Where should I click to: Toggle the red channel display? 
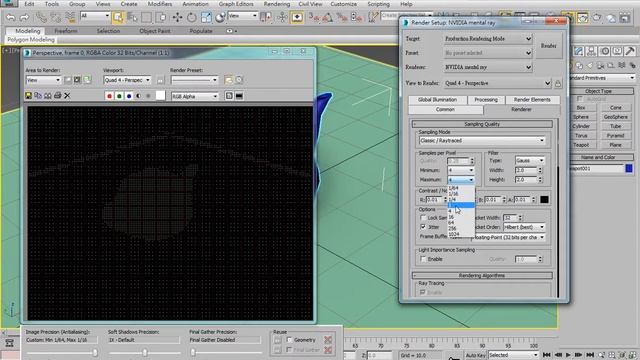[x=109, y=96]
